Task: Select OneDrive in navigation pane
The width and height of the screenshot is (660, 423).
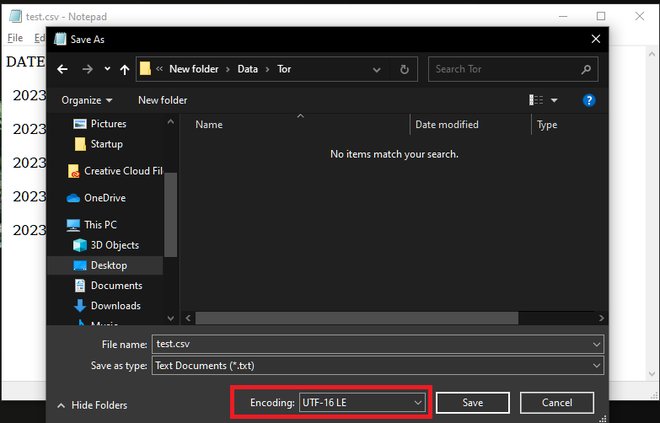Action: 105,198
